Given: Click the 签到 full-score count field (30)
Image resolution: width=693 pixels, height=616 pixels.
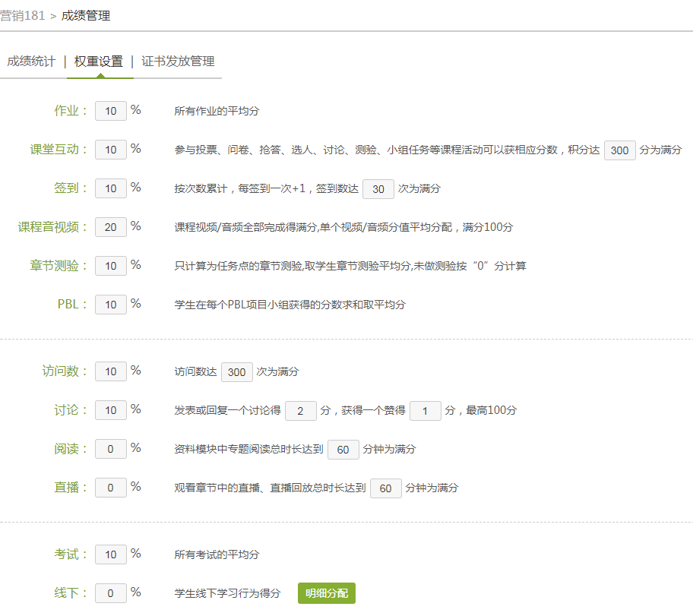Looking at the screenshot, I should tap(378, 189).
